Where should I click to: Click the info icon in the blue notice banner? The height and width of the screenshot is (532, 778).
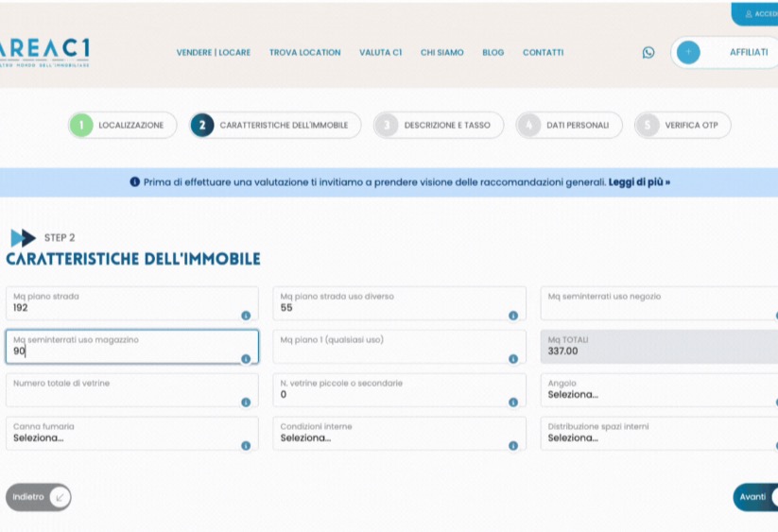(134, 182)
